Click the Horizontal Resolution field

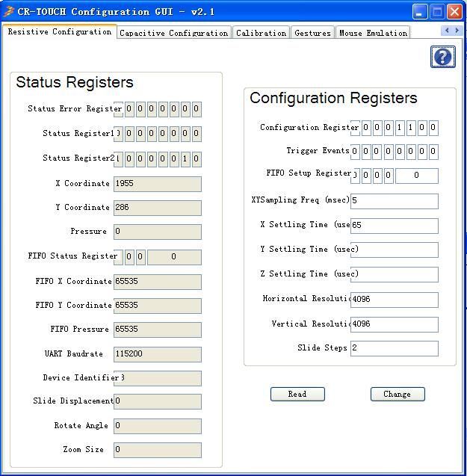(394, 300)
